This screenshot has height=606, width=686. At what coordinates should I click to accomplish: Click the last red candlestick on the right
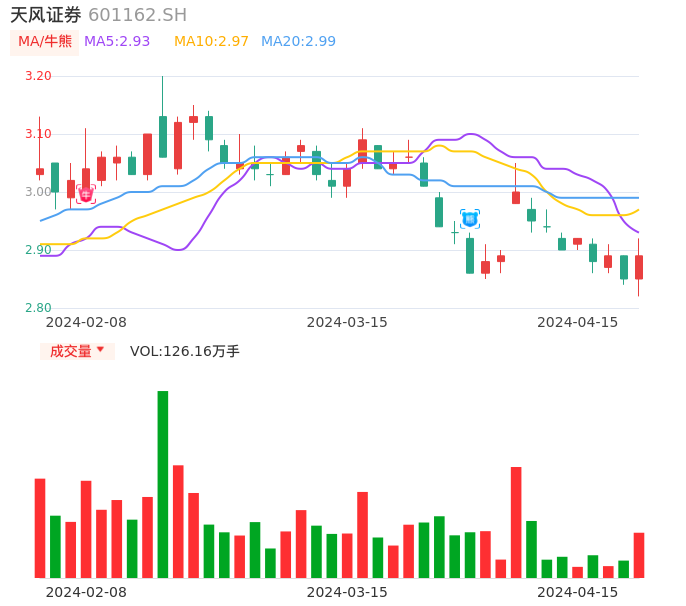639,267
